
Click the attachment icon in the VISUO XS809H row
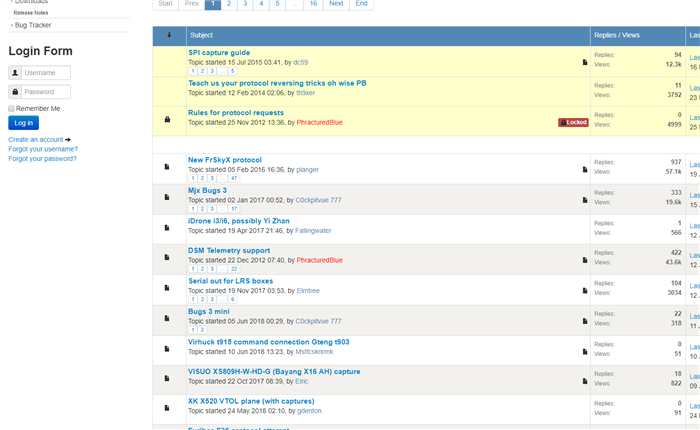click(585, 381)
